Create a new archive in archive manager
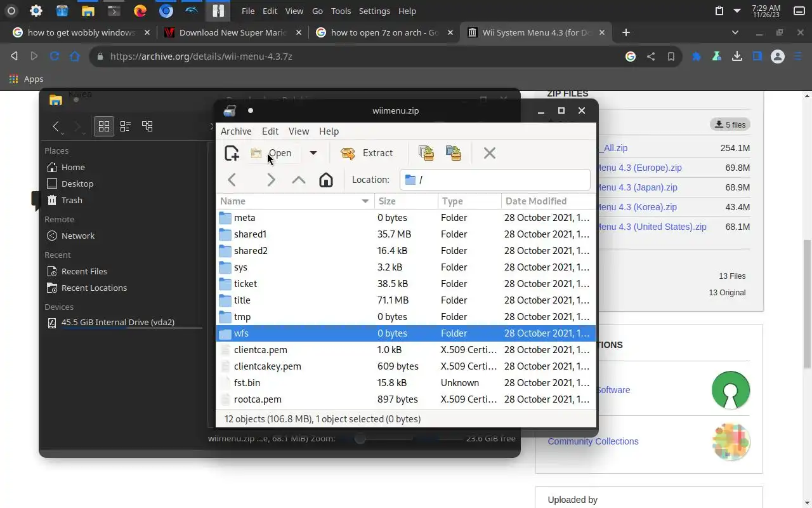Viewport: 812px width, 508px height. click(232, 153)
